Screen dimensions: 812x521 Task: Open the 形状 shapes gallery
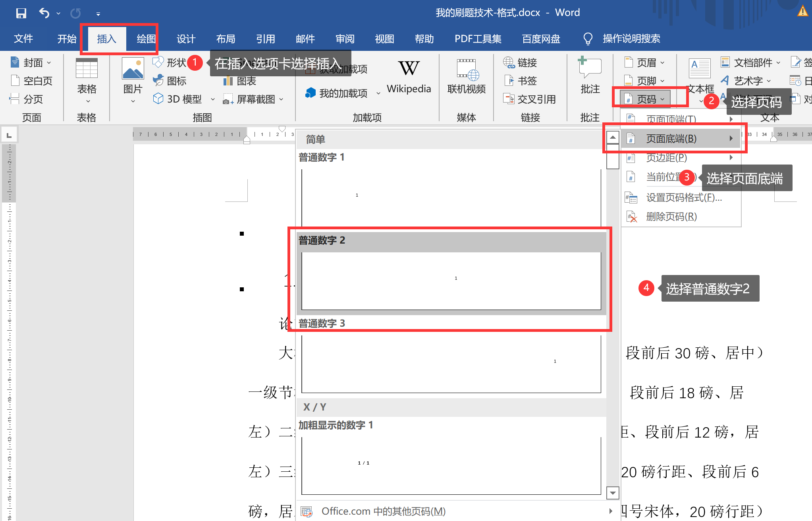tap(170, 63)
